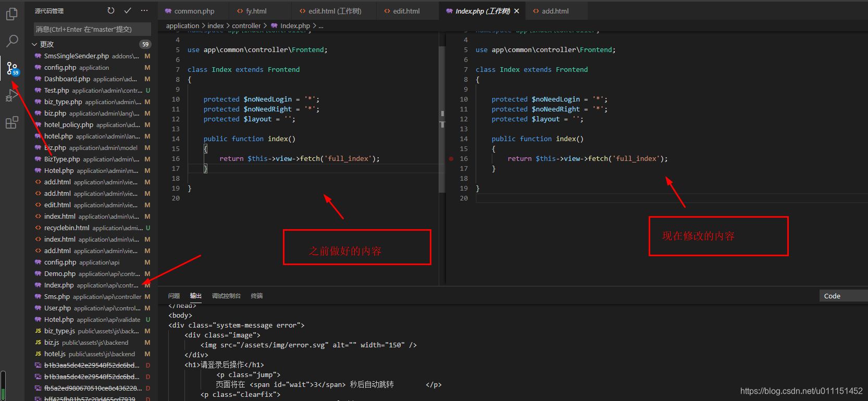Screen dimensions: 868x401
Task: Click the commit message input box
Action: (92, 29)
